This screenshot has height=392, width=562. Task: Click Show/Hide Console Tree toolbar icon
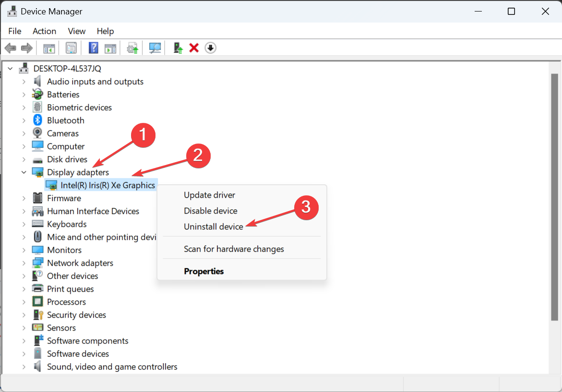coord(49,48)
